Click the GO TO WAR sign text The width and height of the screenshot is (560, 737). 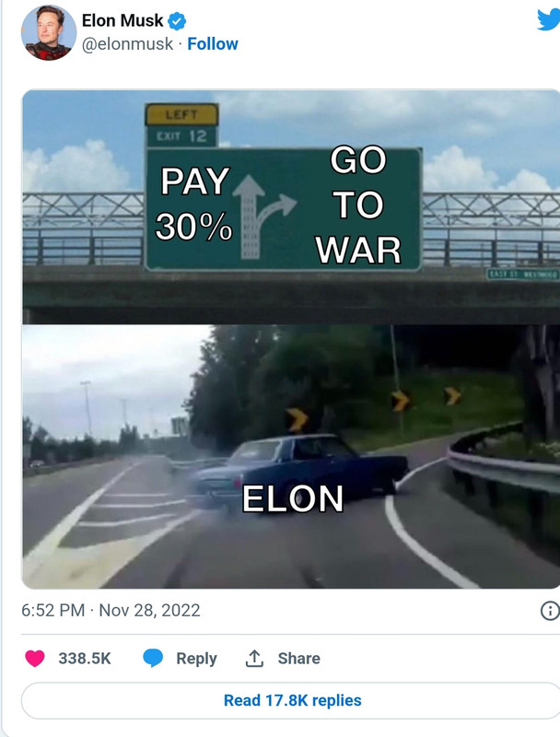pyautogui.click(x=358, y=205)
